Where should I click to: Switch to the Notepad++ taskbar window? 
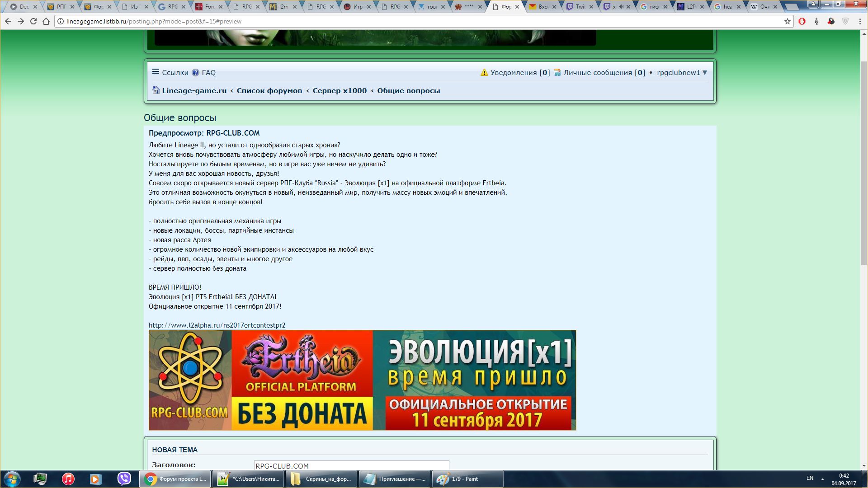(248, 479)
